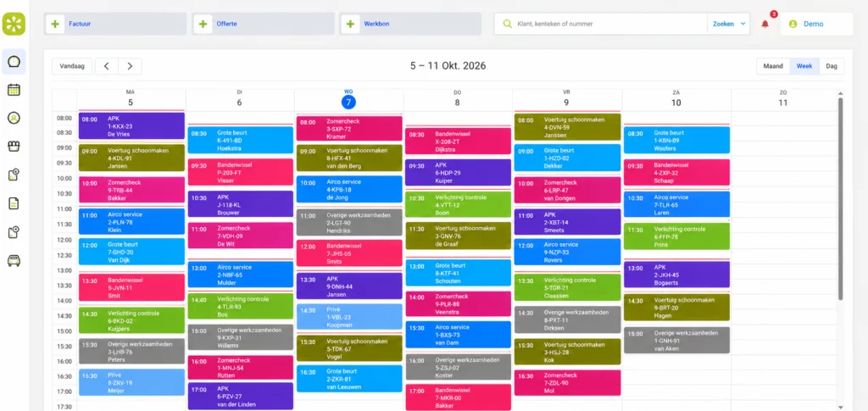Open APK appointment for Smeets
This screenshot has width=868, height=411.
point(567,222)
